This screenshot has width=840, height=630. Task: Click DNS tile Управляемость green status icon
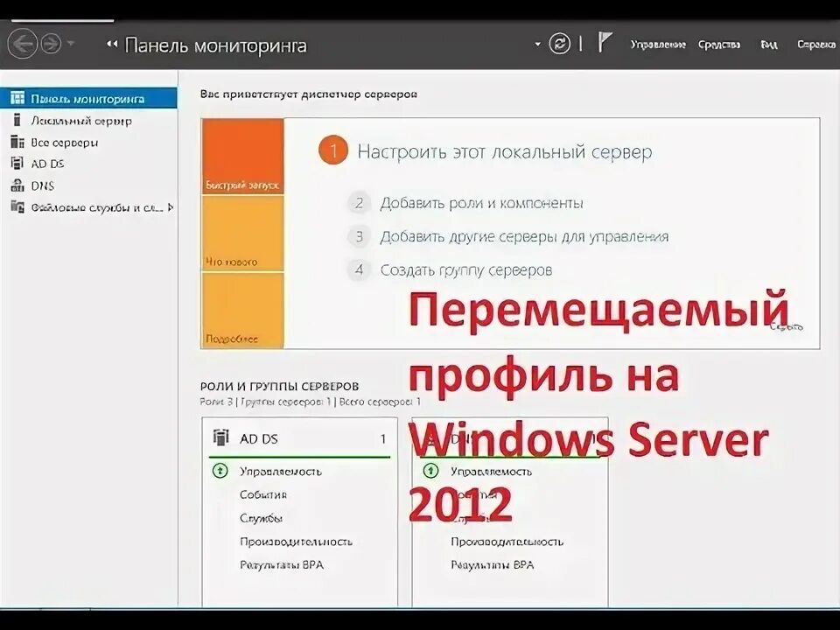pos(430,471)
